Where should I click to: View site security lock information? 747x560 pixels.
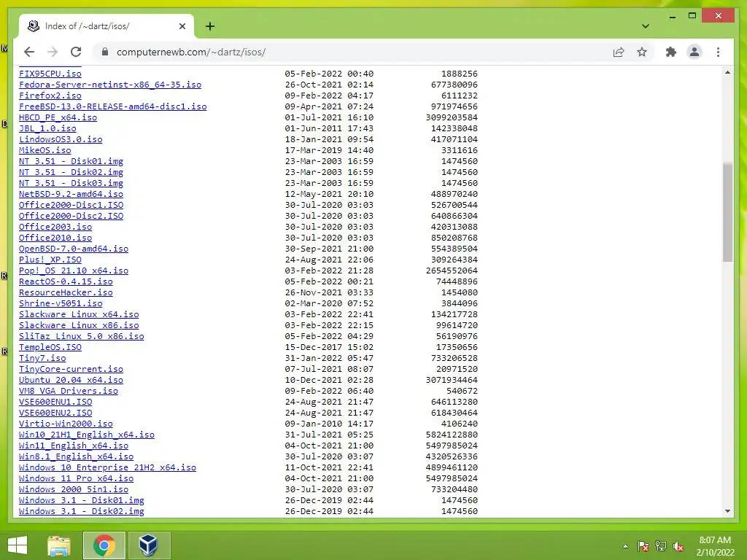point(105,52)
